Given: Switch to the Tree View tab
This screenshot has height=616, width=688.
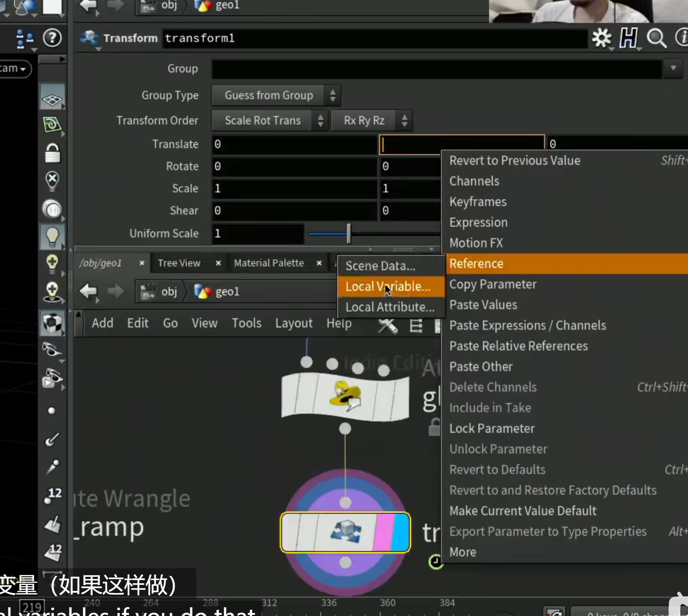Looking at the screenshot, I should 179,263.
